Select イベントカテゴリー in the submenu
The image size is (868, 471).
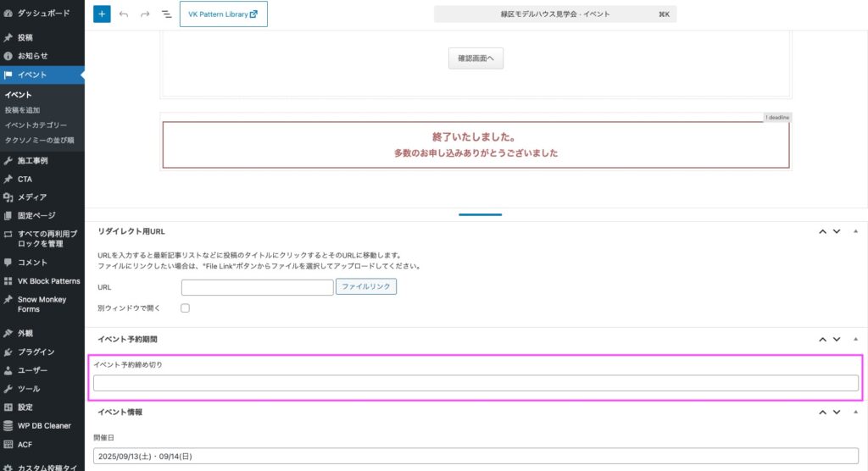pyautogui.click(x=36, y=125)
